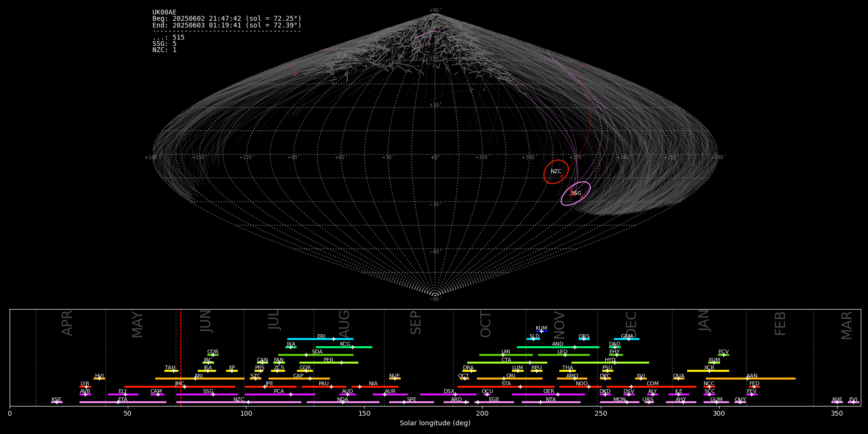Click the orange AAN shower bar
Viewport: 868px width, 434px height.
(x=751, y=379)
